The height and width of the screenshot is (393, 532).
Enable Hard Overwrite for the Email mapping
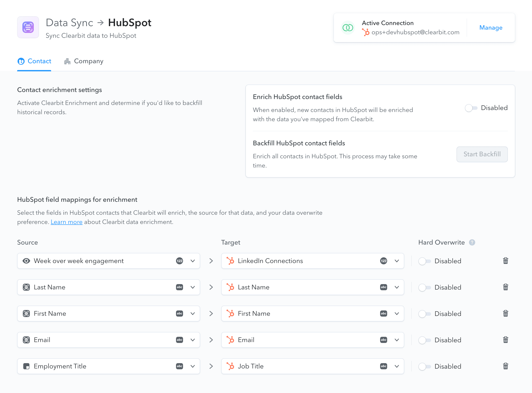click(x=424, y=340)
